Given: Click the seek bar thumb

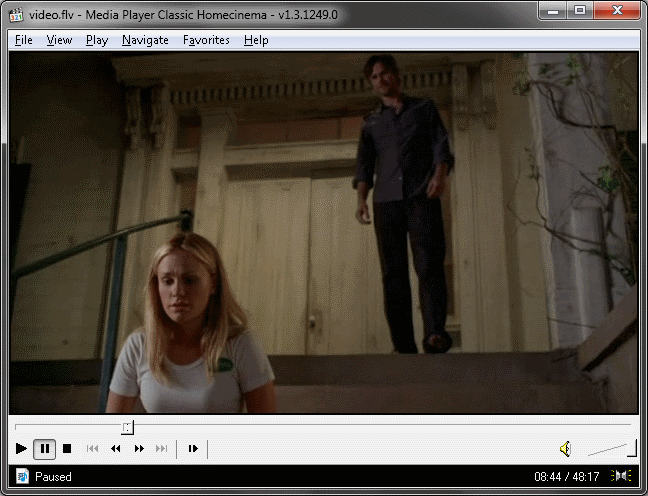Looking at the screenshot, I should point(128,427).
